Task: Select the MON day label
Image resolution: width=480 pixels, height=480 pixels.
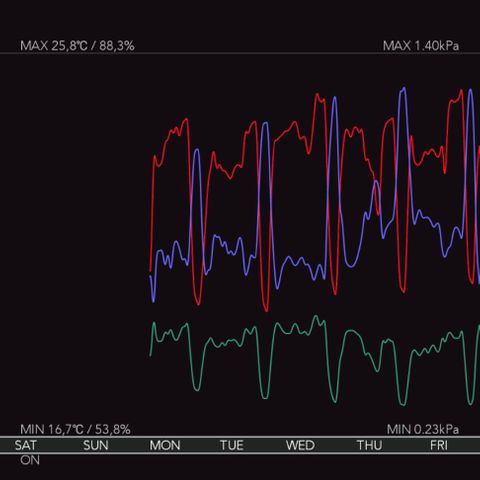Action: 165,445
